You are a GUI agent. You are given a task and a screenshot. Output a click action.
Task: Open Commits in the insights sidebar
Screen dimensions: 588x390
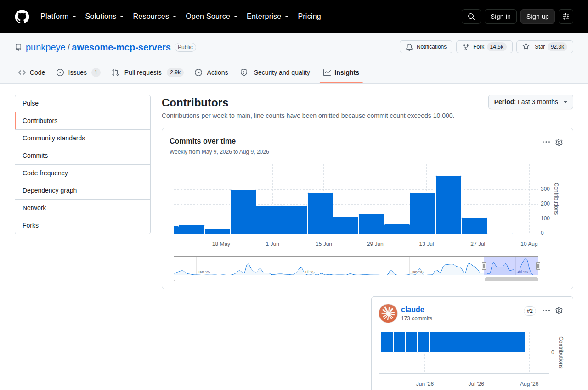(83, 156)
